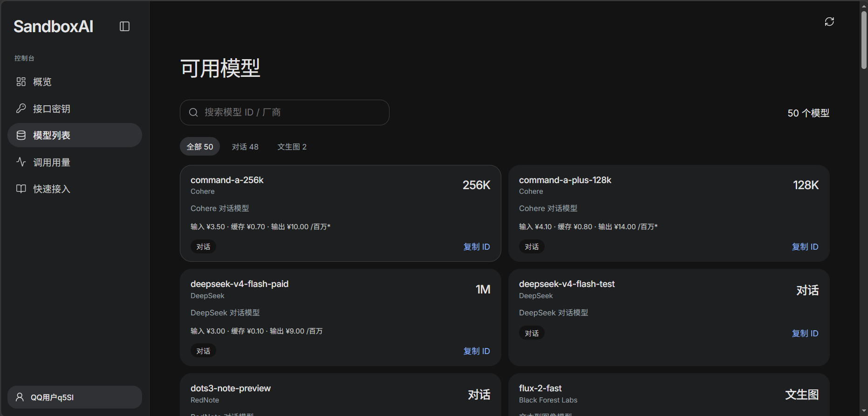
Task: Click the command-a-plus-128k model name
Action: coord(565,180)
